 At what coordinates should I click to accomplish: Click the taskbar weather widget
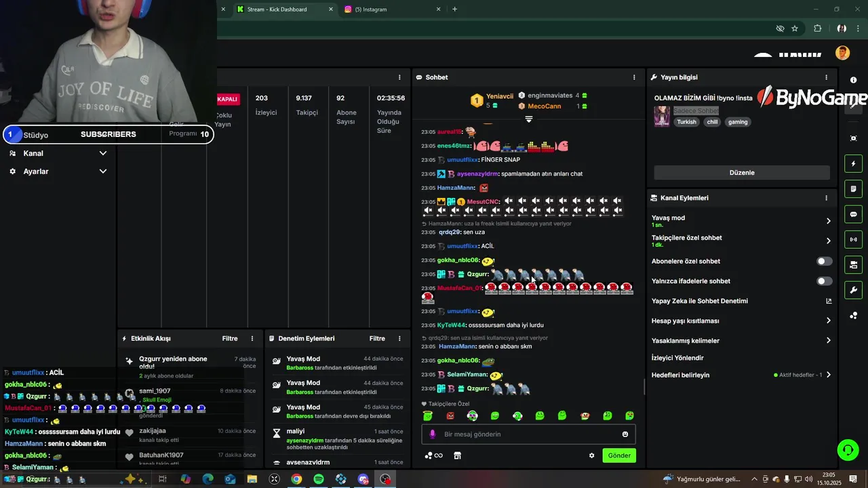tap(702, 479)
